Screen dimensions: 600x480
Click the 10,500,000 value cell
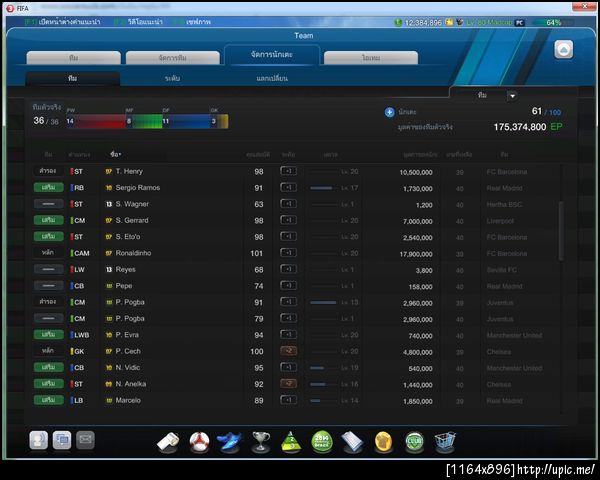coord(416,172)
